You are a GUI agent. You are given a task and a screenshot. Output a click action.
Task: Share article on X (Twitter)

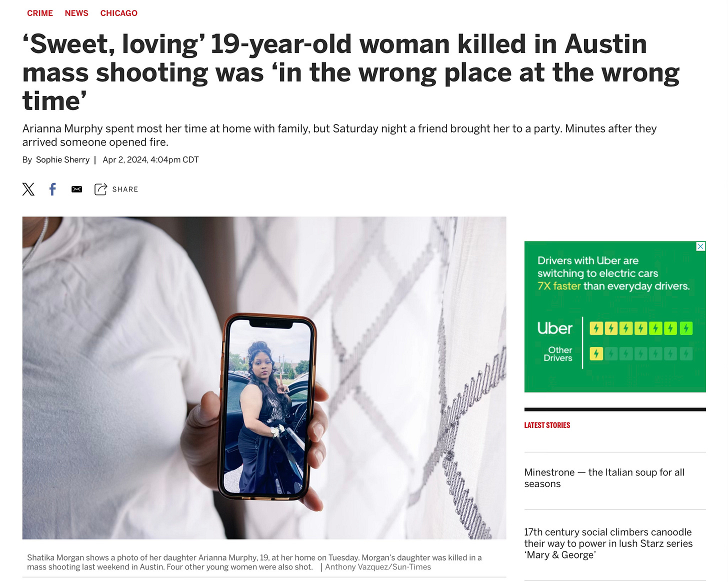tap(28, 189)
